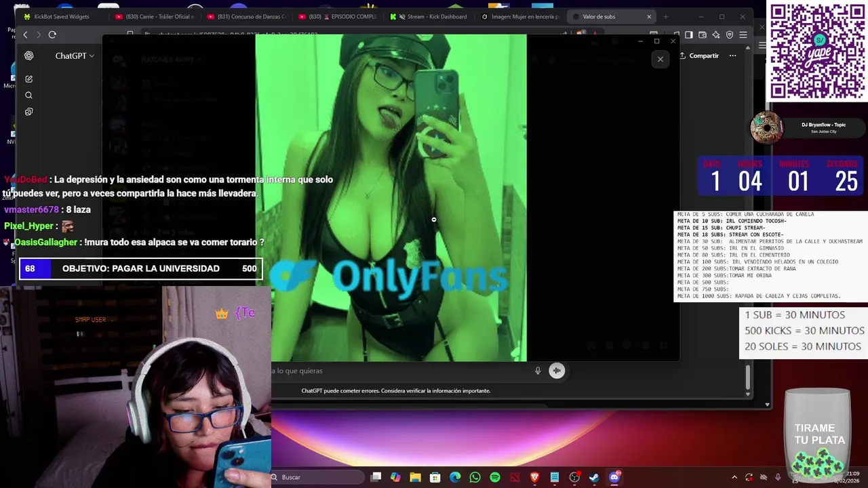The image size is (868, 488).
Task: Click the Yape QR code overlay
Action: (817, 50)
